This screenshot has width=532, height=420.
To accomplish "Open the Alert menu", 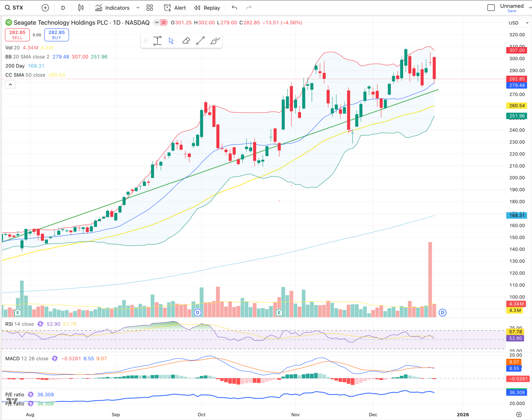I will (175, 8).
